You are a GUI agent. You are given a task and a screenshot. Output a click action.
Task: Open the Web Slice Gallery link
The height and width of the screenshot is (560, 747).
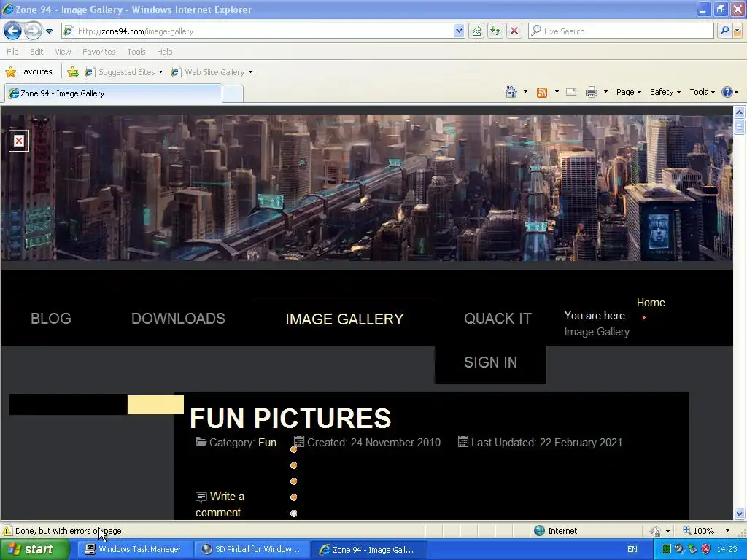pyautogui.click(x=212, y=72)
